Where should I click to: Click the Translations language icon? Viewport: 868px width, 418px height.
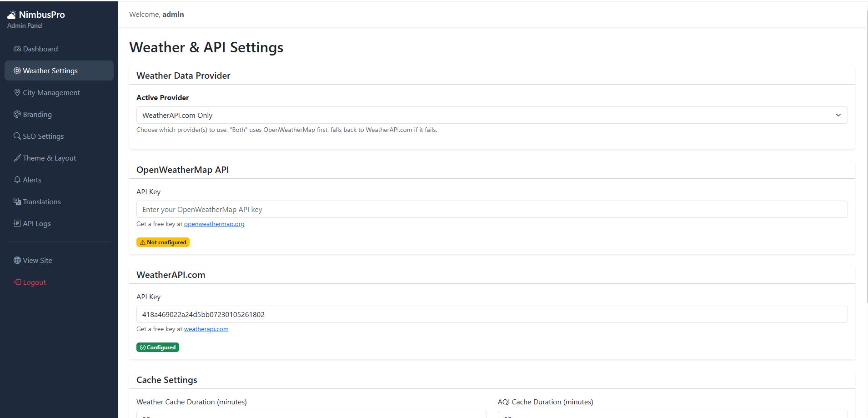[17, 201]
